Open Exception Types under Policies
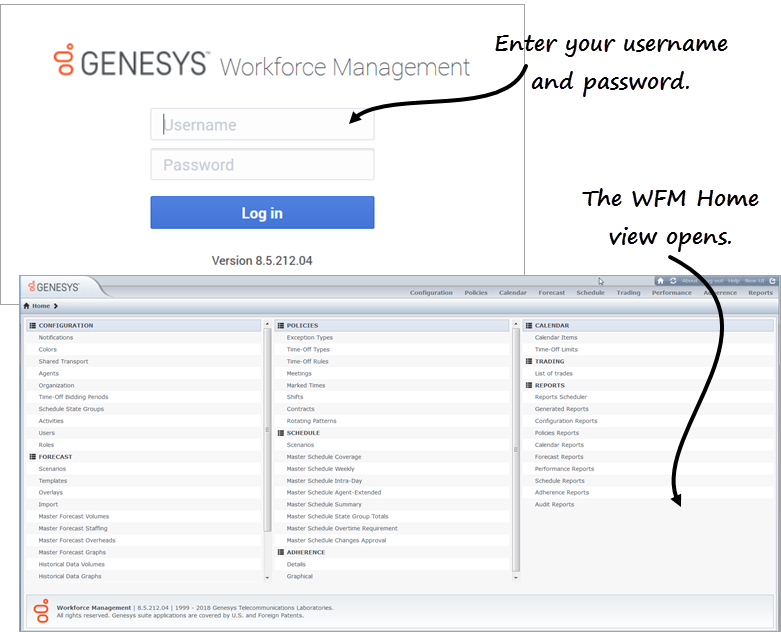 309,337
